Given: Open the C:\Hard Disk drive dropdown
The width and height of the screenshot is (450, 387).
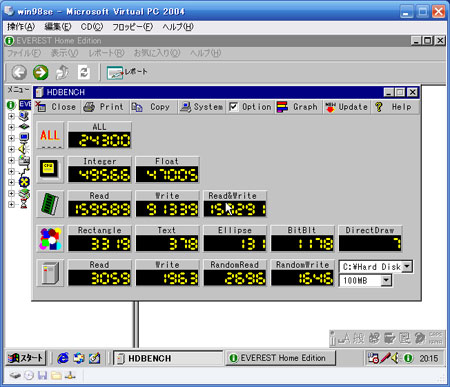Looking at the screenshot, I should (x=407, y=266).
